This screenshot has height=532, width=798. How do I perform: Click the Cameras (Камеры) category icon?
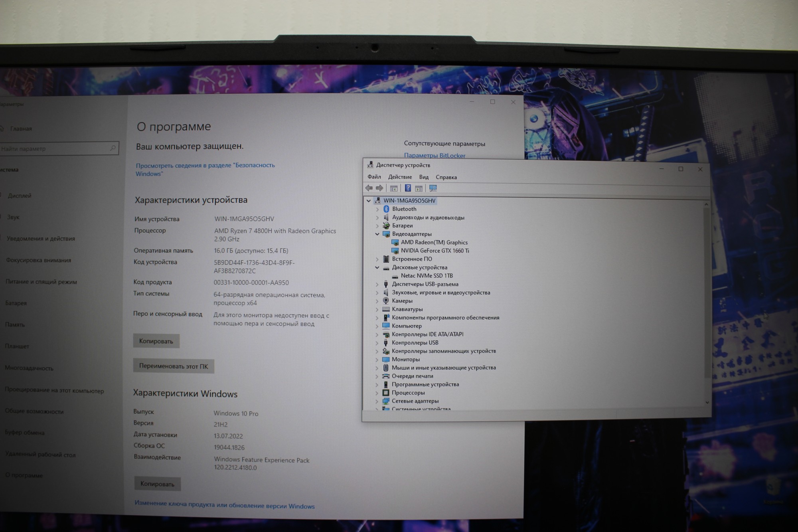(x=386, y=301)
